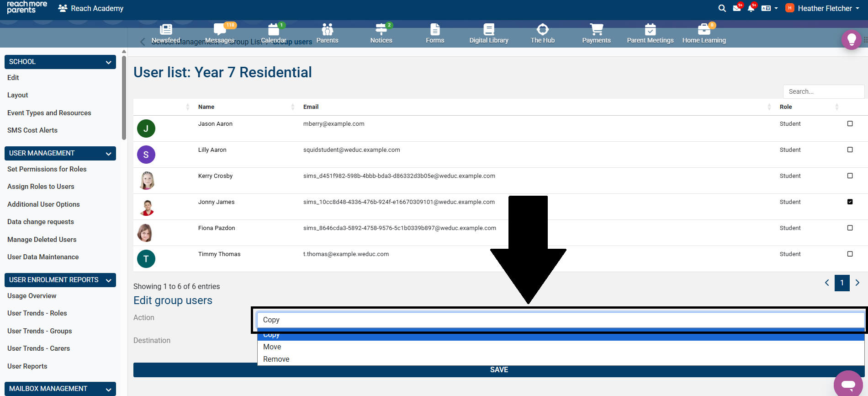Tick the checkbox for Jason Aaron
This screenshot has height=396, width=868.
[850, 123]
